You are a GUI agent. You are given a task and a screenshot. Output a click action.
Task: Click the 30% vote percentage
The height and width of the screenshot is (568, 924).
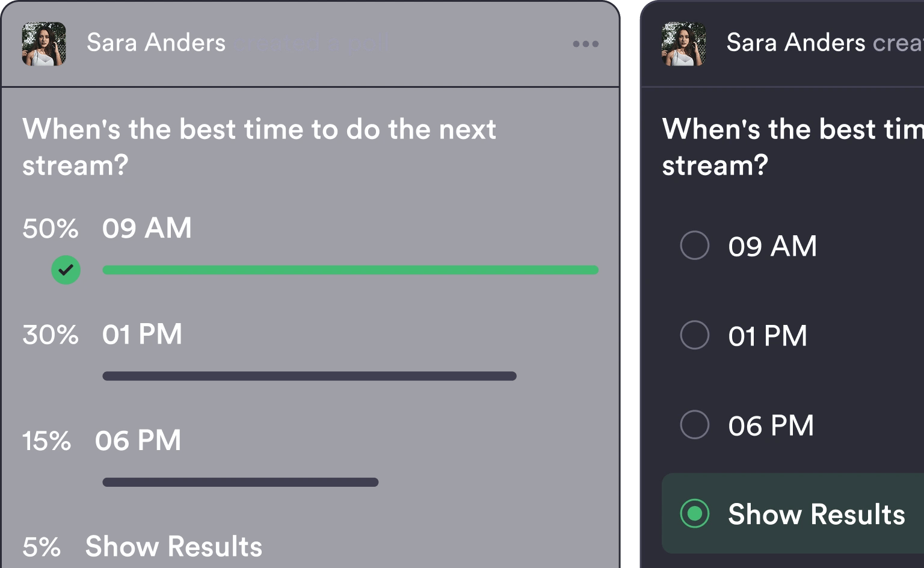tap(51, 335)
